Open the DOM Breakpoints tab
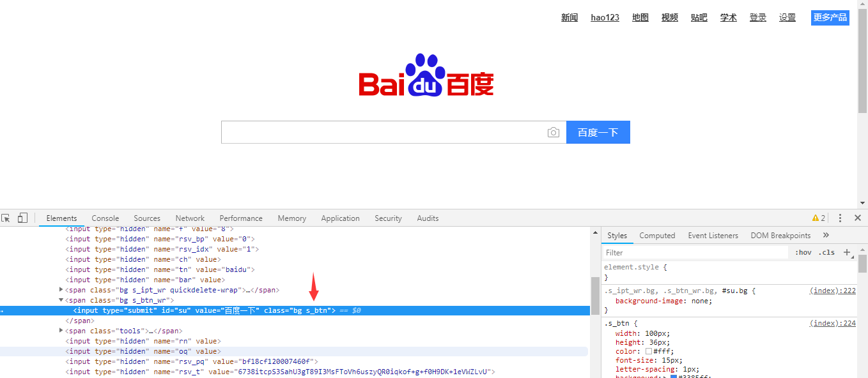Image resolution: width=868 pixels, height=378 pixels. pos(780,235)
